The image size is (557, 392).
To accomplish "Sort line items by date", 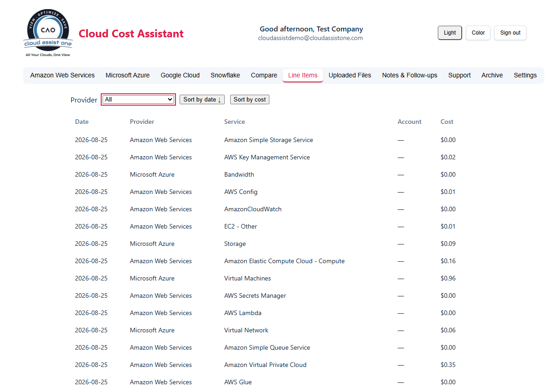I will click(202, 99).
